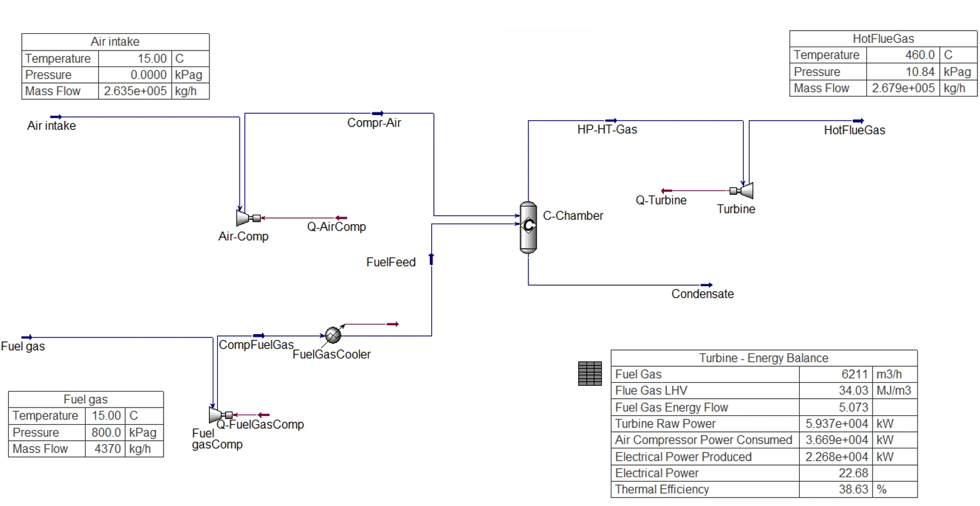Screen dimensions: 980x506
Task: Click the Compr-Air stream label
Action: 374,123
